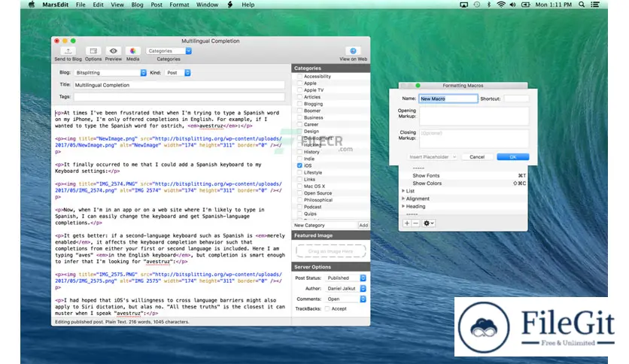Open the File menu
Viewport: 629px width, 364px height.
pyautogui.click(x=81, y=5)
